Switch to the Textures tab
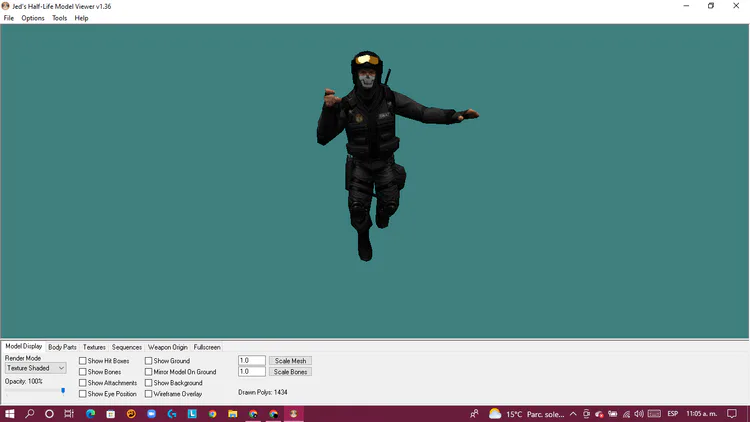The width and height of the screenshot is (750, 422). pyautogui.click(x=94, y=347)
